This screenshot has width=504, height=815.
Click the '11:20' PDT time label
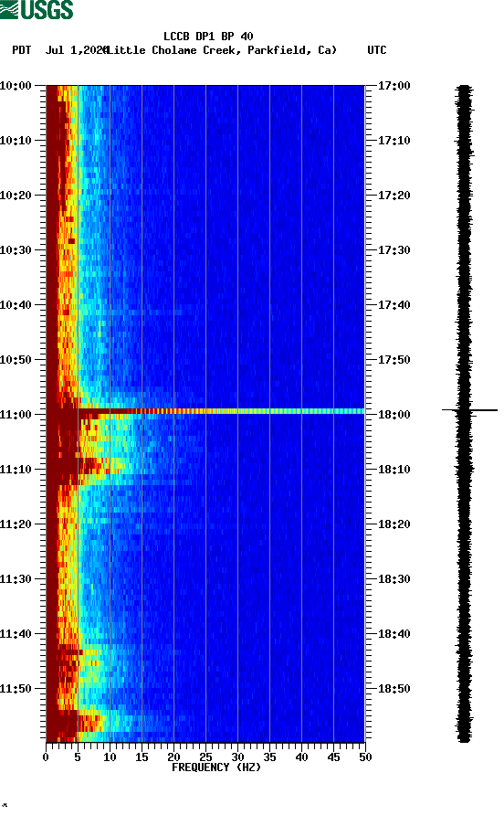pyautogui.click(x=16, y=524)
